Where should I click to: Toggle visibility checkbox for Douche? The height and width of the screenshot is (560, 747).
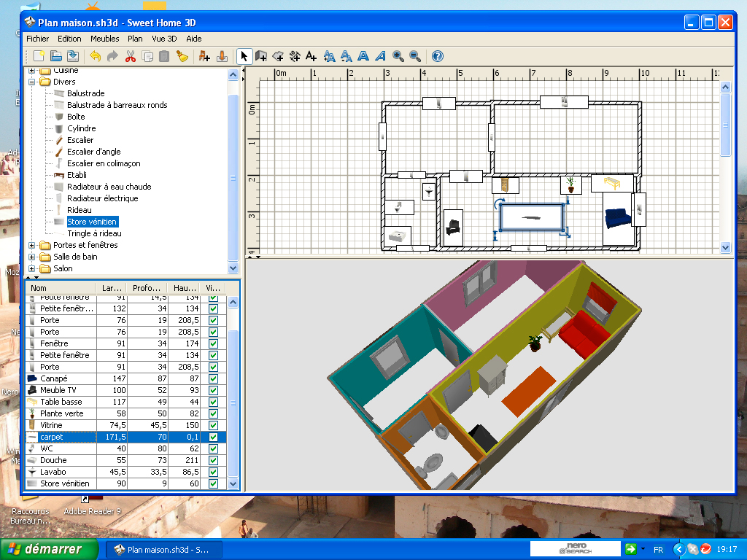(214, 461)
